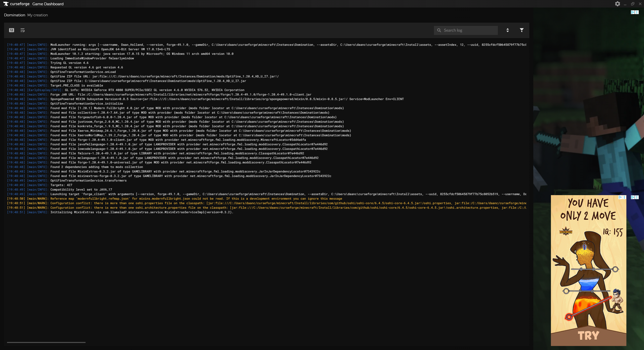Click the horizontal scrollbar under the log
This screenshot has height=350, width=644.
[46, 342]
